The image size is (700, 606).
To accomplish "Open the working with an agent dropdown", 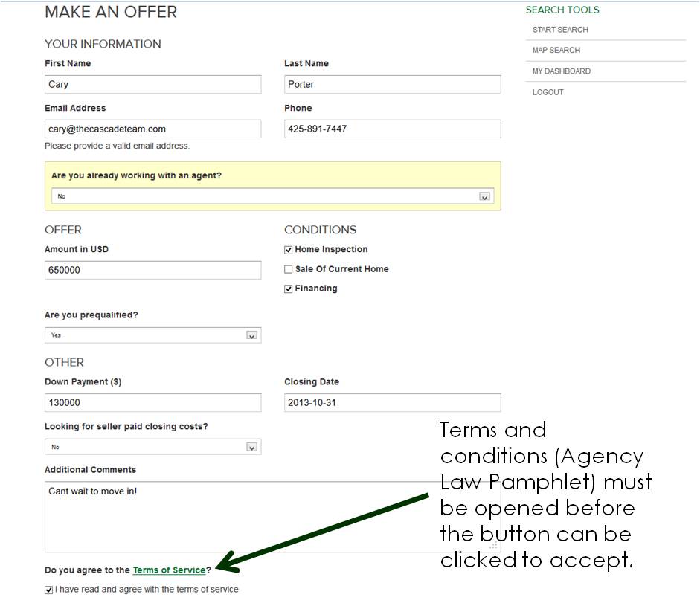I will pos(272,196).
